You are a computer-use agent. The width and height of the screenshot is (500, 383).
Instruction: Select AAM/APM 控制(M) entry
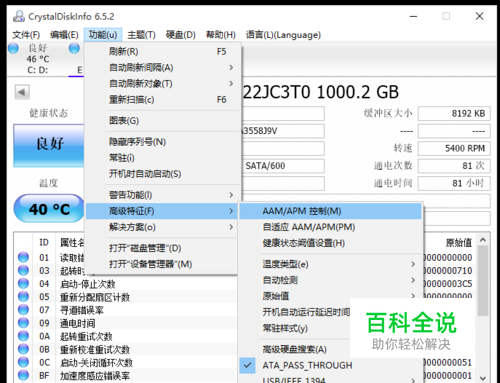tap(331, 211)
